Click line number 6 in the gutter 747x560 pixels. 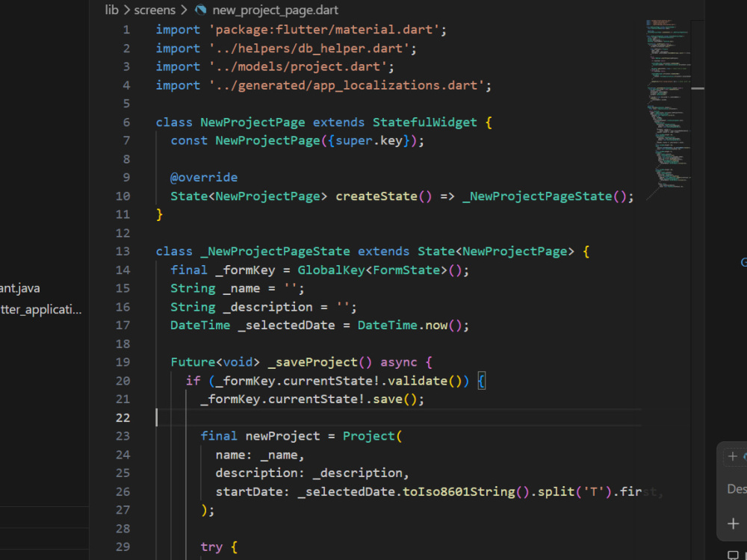coord(126,122)
